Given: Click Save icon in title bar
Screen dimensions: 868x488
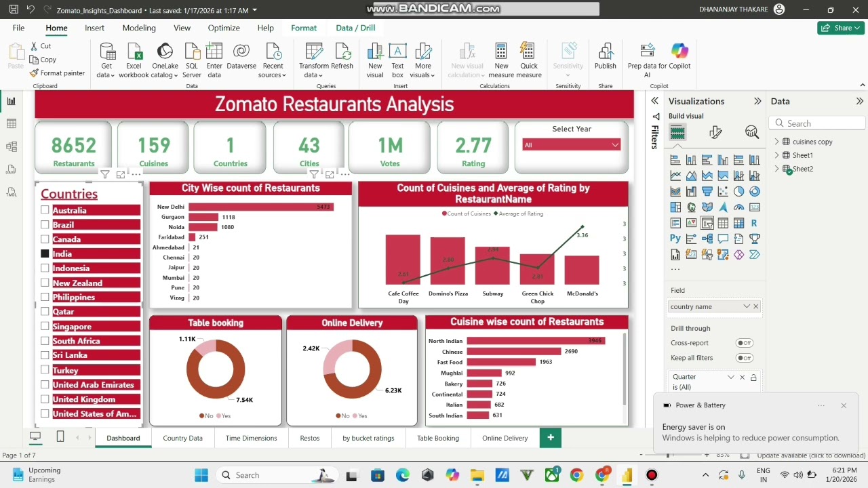Looking at the screenshot, I should coord(13,9).
